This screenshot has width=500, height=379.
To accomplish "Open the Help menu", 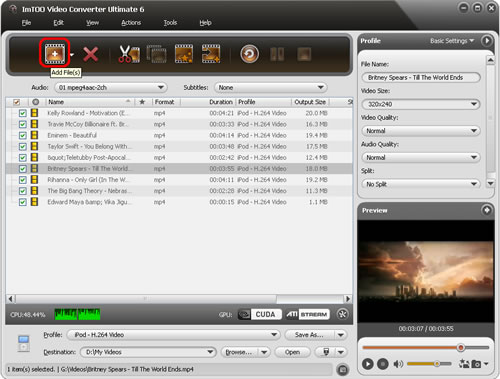I will 205,23.
